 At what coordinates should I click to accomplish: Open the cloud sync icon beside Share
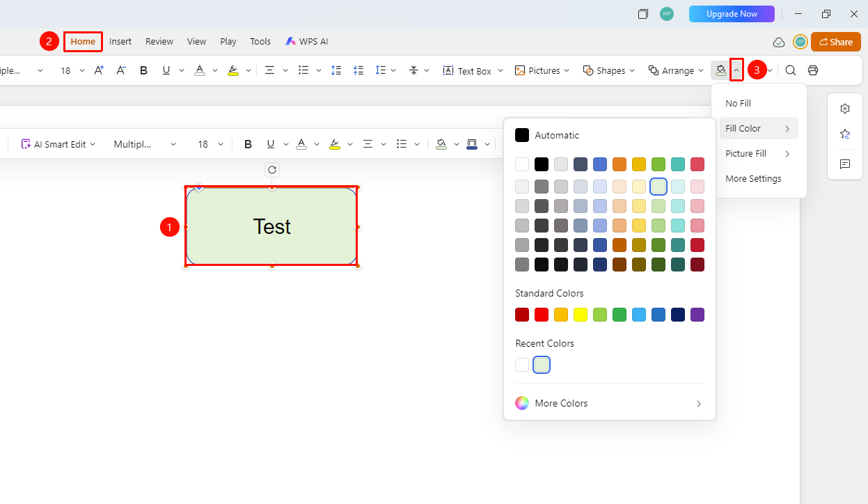[779, 42]
